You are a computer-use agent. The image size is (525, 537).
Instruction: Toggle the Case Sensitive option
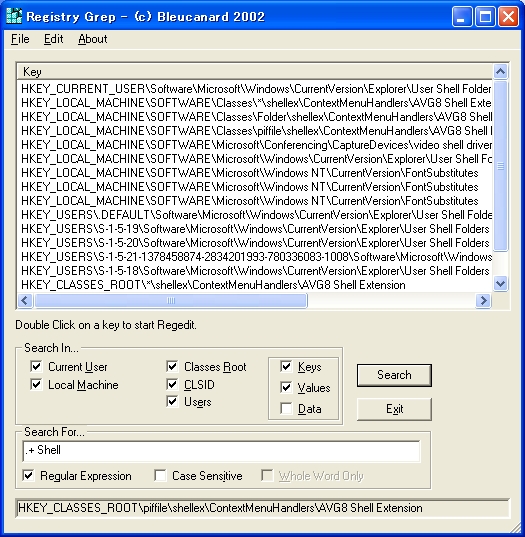(x=160, y=476)
